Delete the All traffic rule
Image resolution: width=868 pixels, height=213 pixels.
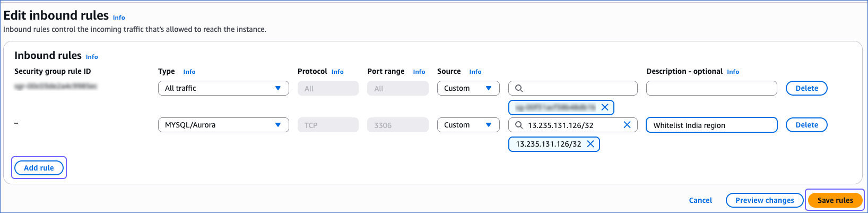[806, 88]
